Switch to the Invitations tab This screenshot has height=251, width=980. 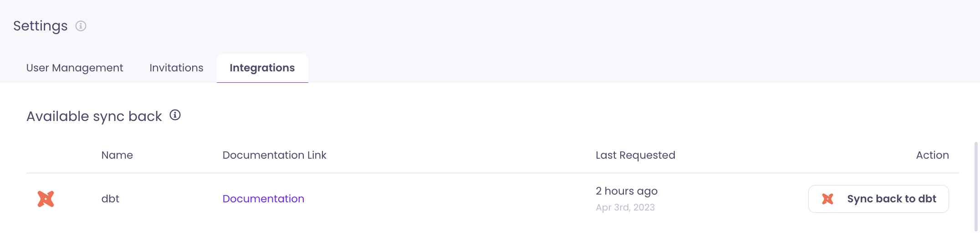coord(176,68)
